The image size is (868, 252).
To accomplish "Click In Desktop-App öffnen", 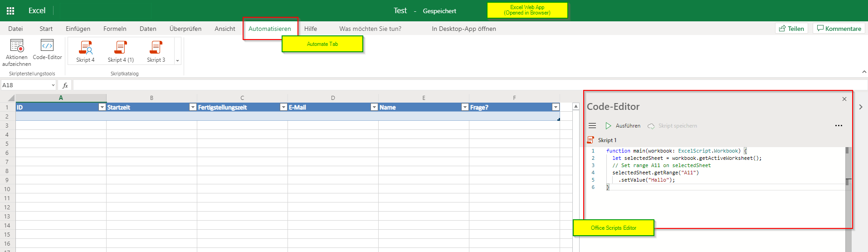I will click(x=464, y=29).
